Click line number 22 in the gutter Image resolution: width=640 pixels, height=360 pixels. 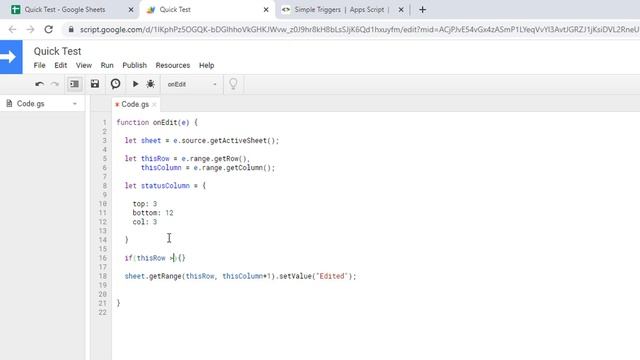[102, 312]
